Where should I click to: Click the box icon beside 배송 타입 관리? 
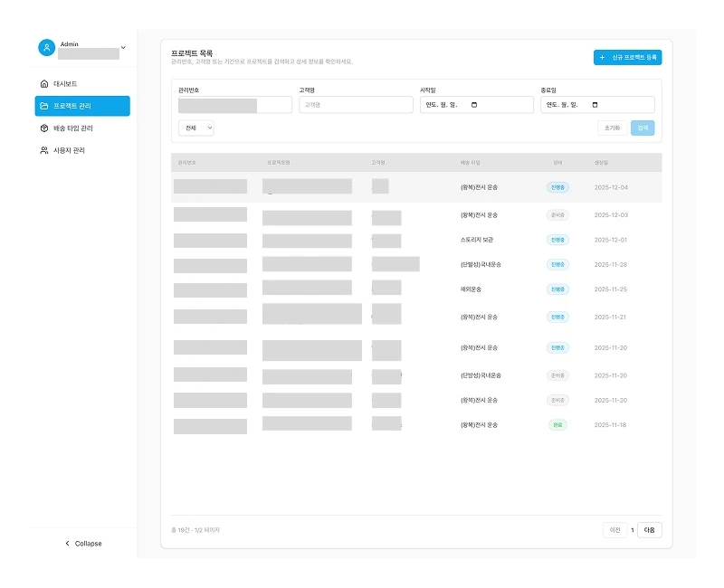[44, 128]
